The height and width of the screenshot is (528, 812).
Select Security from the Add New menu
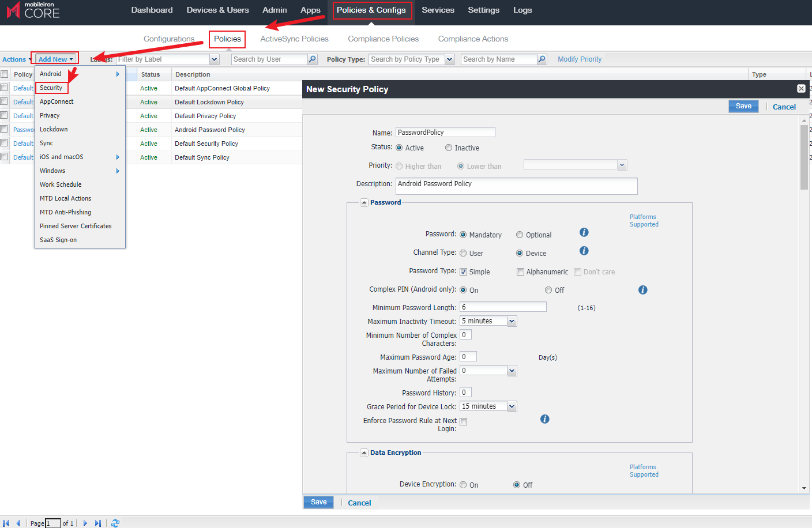point(51,88)
